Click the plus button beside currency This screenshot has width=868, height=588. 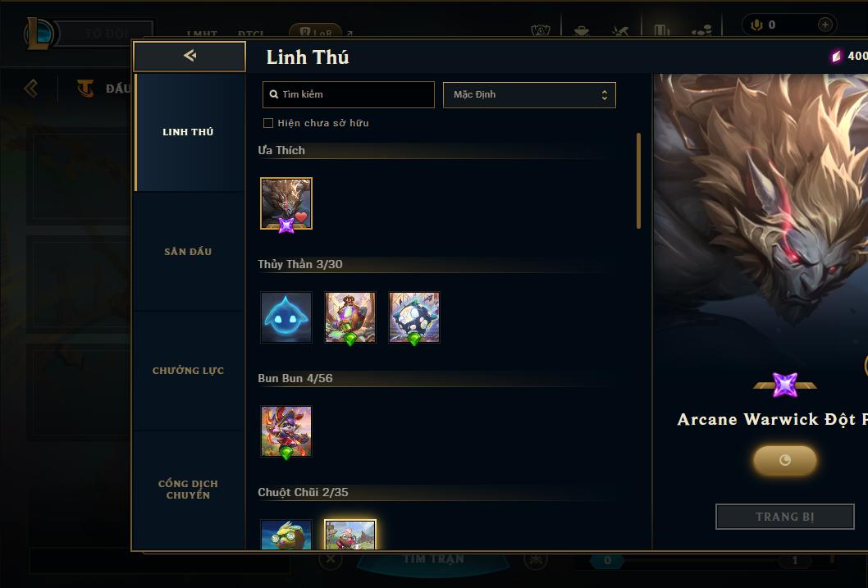(x=825, y=25)
